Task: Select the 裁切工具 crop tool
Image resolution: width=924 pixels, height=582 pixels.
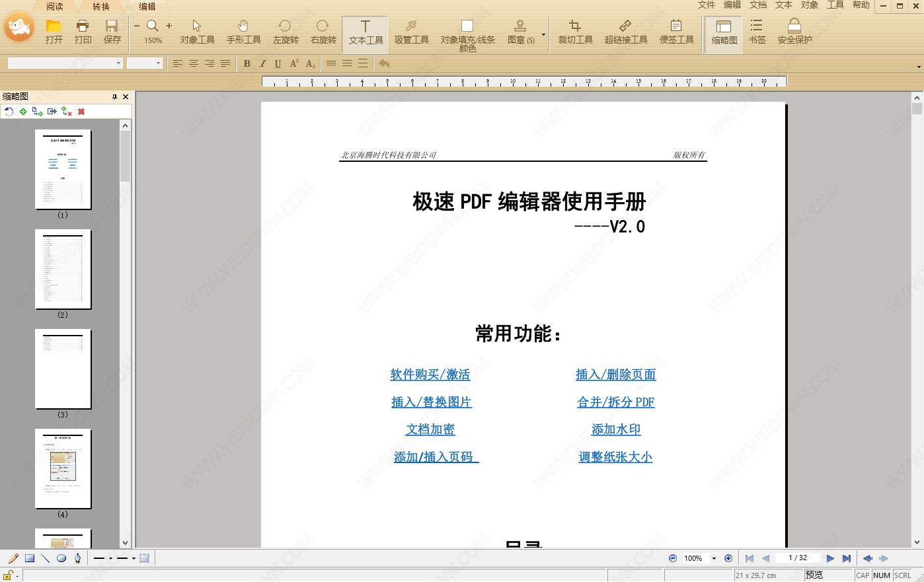Action: click(575, 31)
